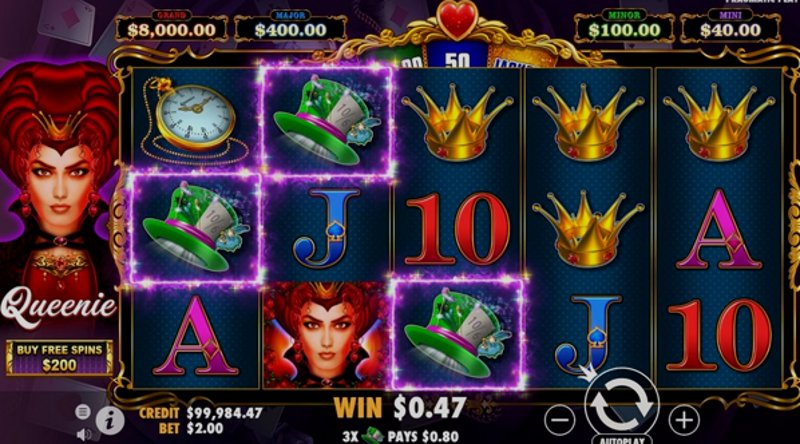The width and height of the screenshot is (800, 444).
Task: Open the hamburger menu icon
Action: point(83,411)
